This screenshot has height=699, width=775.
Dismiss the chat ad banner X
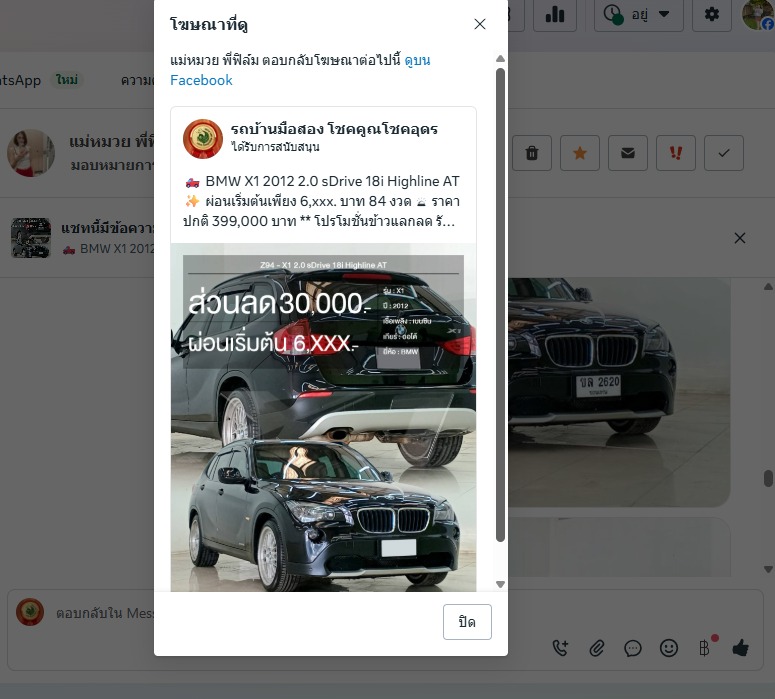point(739,238)
